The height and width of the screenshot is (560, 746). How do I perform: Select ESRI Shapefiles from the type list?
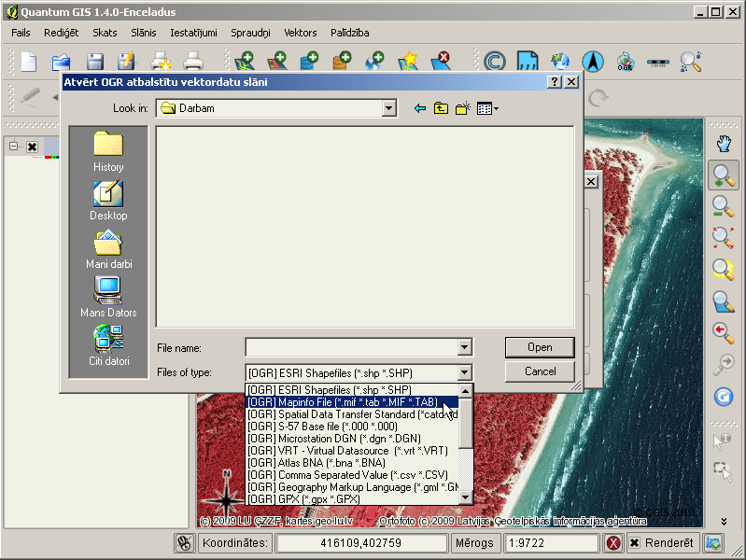pos(352,390)
